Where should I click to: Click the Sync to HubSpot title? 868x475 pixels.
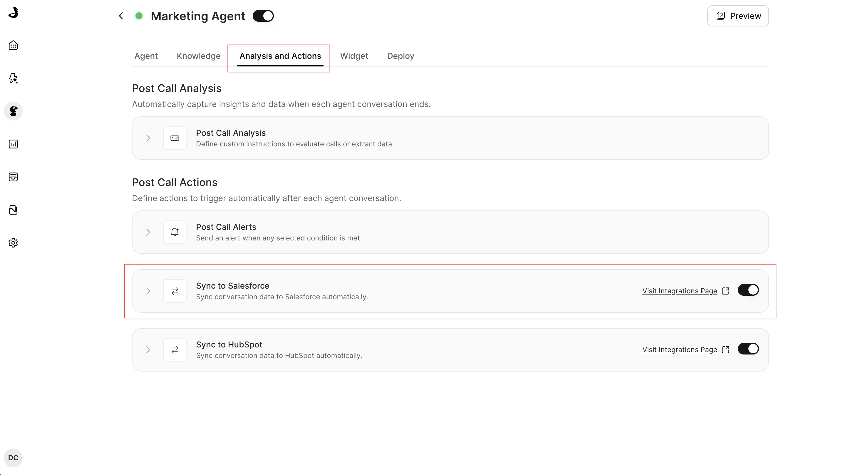pyautogui.click(x=229, y=344)
